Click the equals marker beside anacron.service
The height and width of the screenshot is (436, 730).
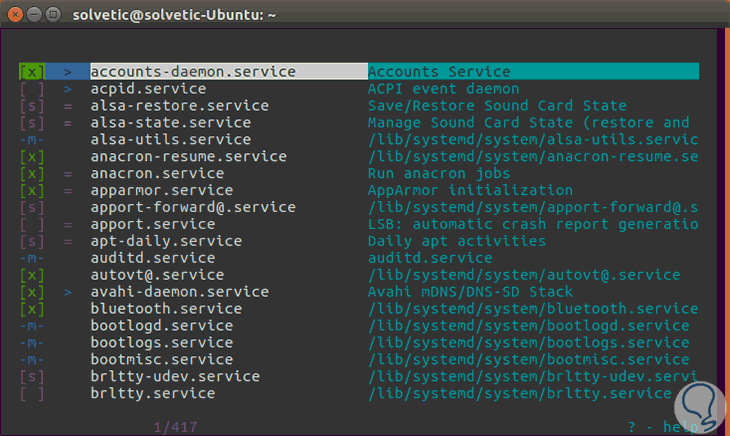coord(68,173)
